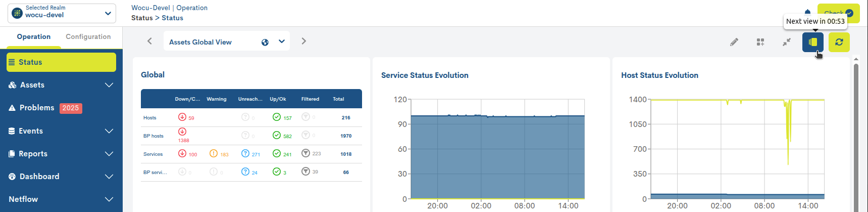Viewport: 868px width, 212px height.
Task: Click the Hosts unreachable icon showing 0
Action: click(245, 117)
